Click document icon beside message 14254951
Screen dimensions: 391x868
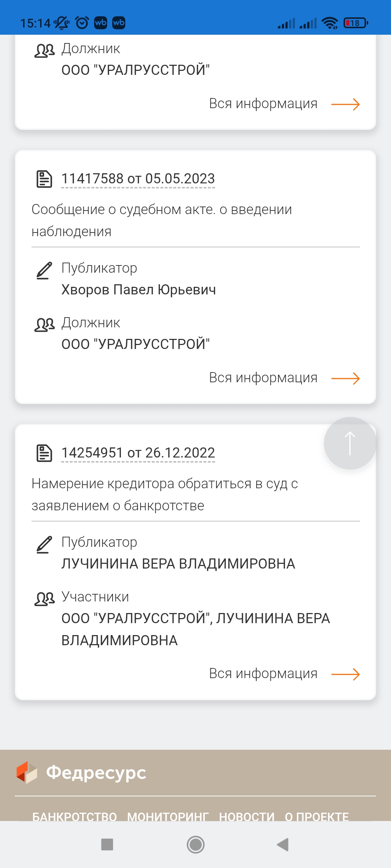(44, 453)
